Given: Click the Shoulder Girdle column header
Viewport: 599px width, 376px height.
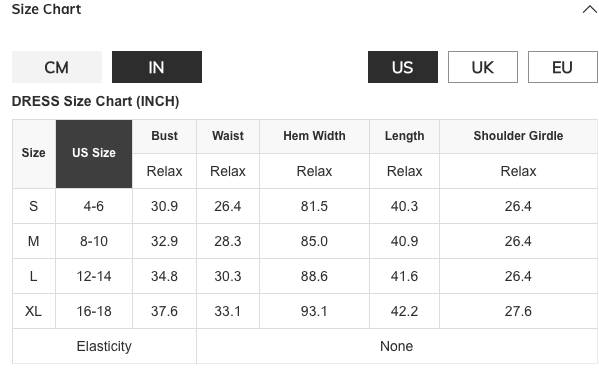Looking at the screenshot, I should [518, 136].
